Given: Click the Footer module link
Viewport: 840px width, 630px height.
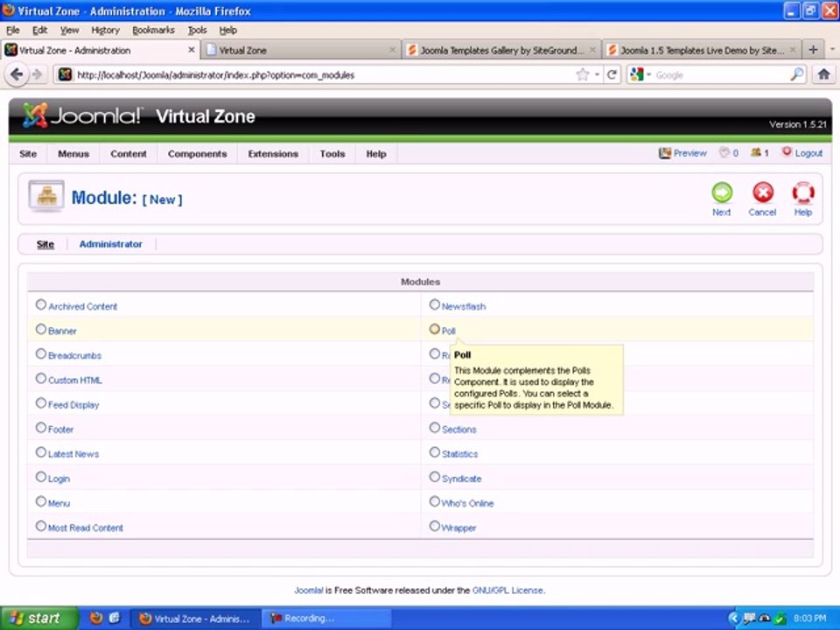Looking at the screenshot, I should pyautogui.click(x=60, y=429).
